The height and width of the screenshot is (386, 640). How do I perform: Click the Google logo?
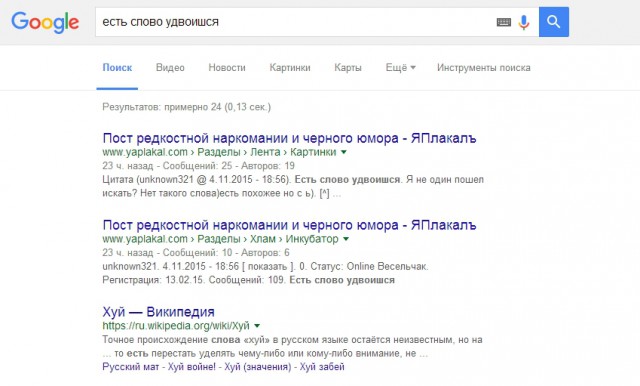(45, 22)
